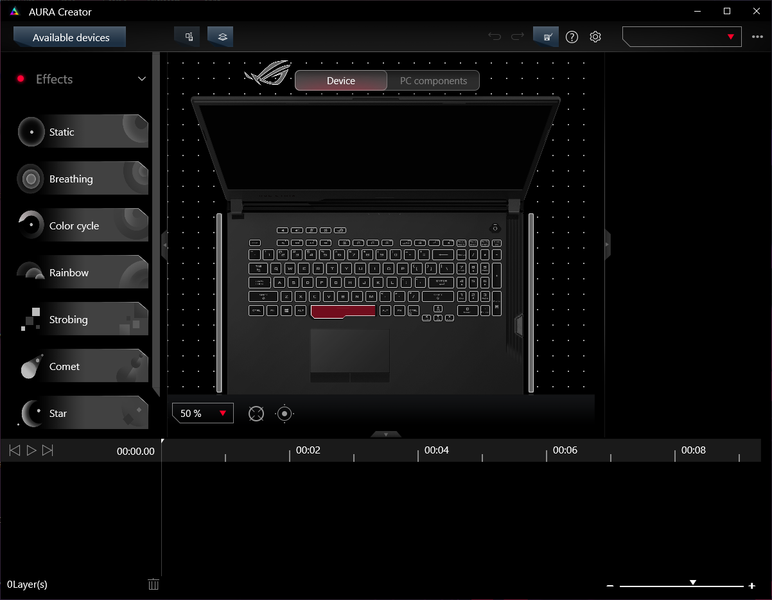Click the laptop touchpad area
The image size is (772, 600).
point(350,355)
